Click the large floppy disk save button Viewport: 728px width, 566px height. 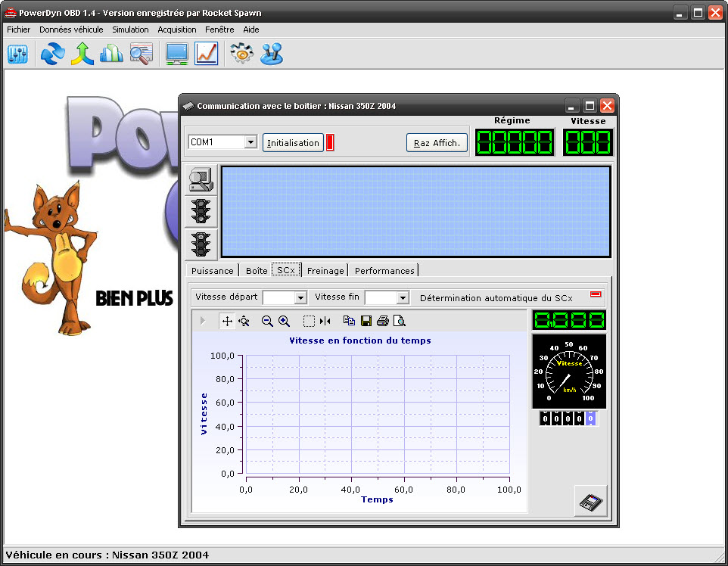[x=590, y=500]
